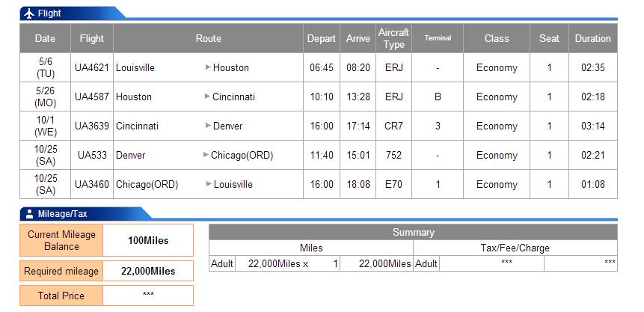Click flight number UA3460
The image size is (644, 312).
pyautogui.click(x=91, y=184)
